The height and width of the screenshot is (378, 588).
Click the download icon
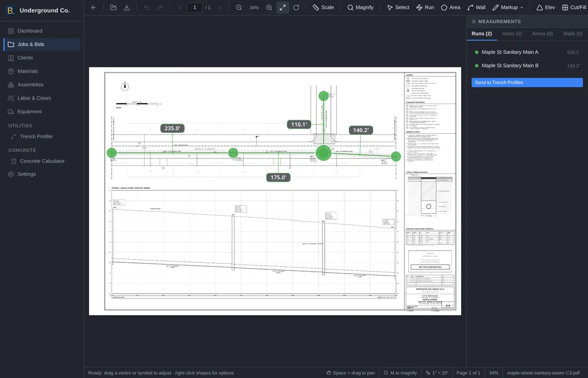click(x=127, y=7)
